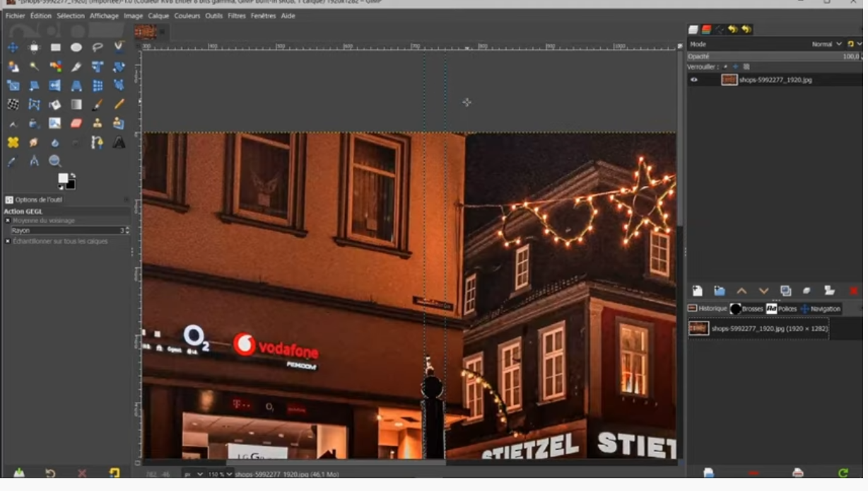Switch to the Historique tab
The width and height of the screenshot is (868, 491).
click(708, 309)
